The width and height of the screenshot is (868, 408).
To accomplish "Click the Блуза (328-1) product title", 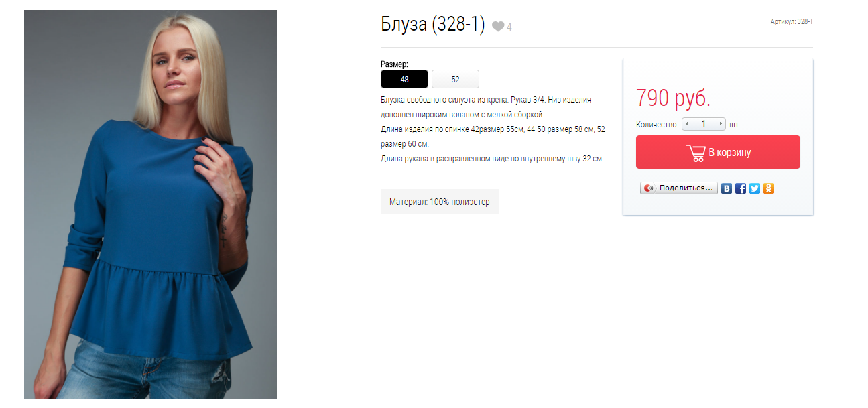I will click(433, 25).
